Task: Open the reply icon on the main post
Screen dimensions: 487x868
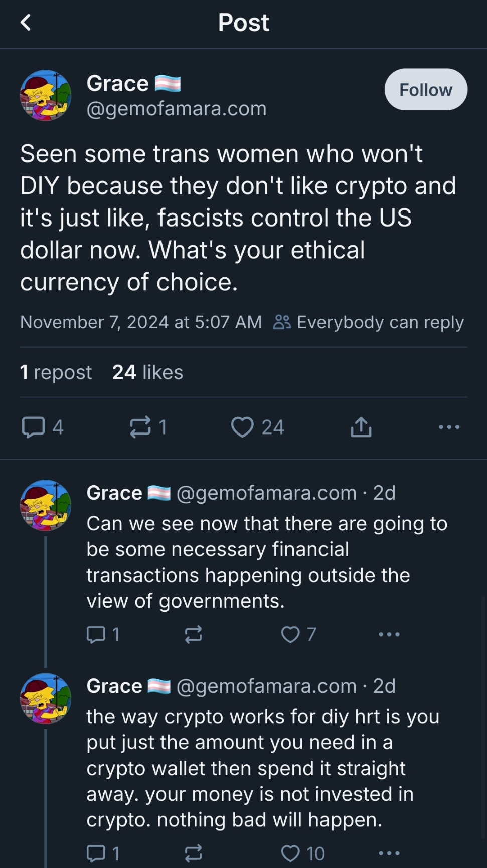Action: (34, 427)
